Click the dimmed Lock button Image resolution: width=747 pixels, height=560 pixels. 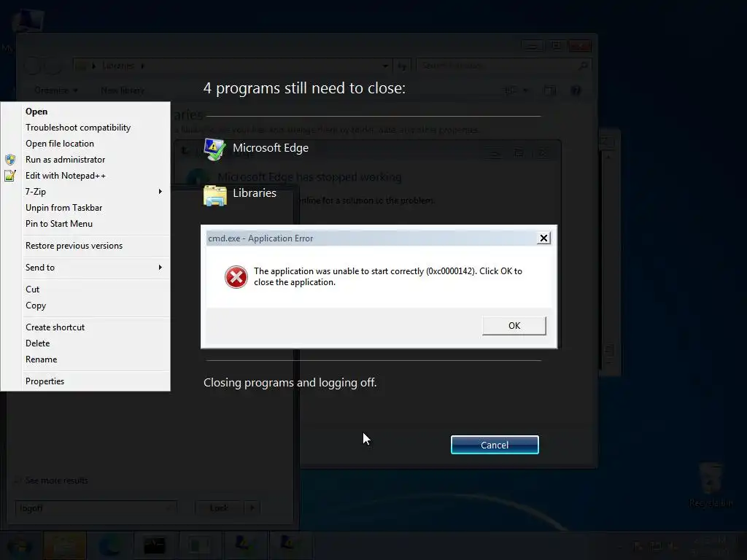(x=219, y=507)
